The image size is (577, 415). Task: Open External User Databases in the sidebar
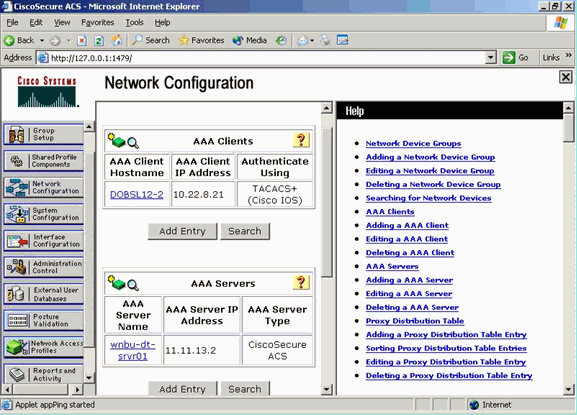[43, 294]
